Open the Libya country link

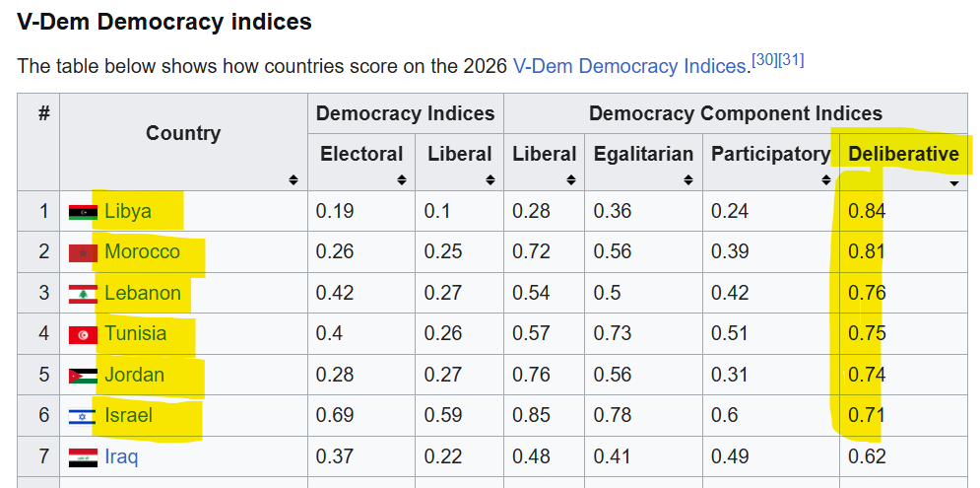click(x=128, y=211)
